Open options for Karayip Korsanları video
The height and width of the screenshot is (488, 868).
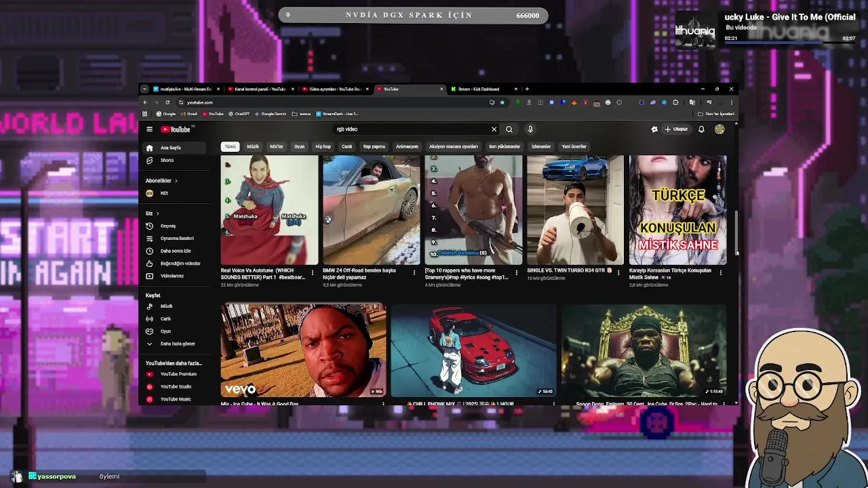coord(721,272)
